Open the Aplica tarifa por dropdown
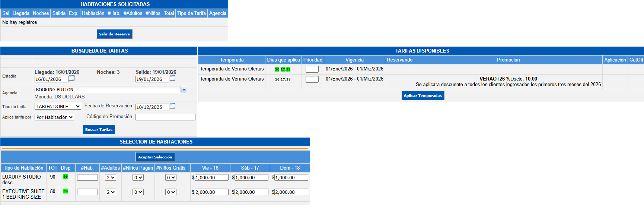The width and height of the screenshot is (644, 208). tap(54, 117)
